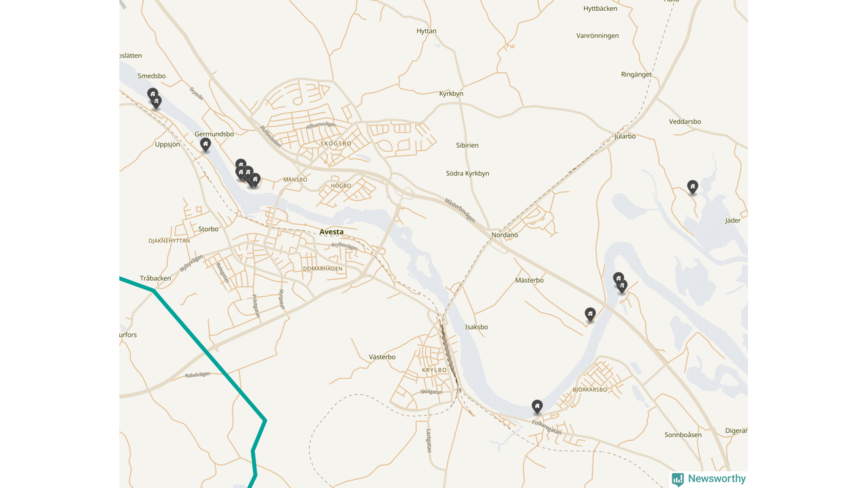Select the lone house marker southeast of Mästerbo
This screenshot has height=488, width=868.
click(x=590, y=314)
